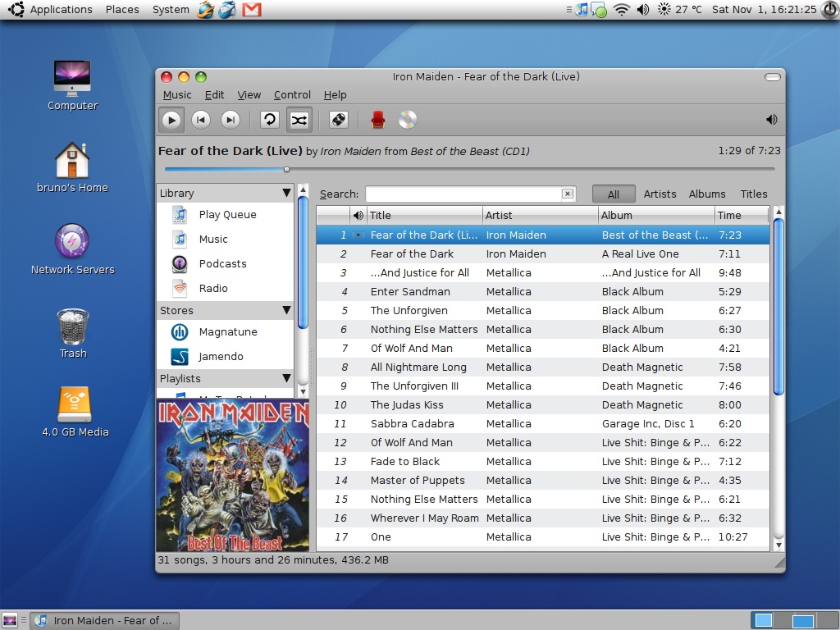Open the Jamendo store
Viewport: 840px width, 630px height.
(x=226, y=357)
